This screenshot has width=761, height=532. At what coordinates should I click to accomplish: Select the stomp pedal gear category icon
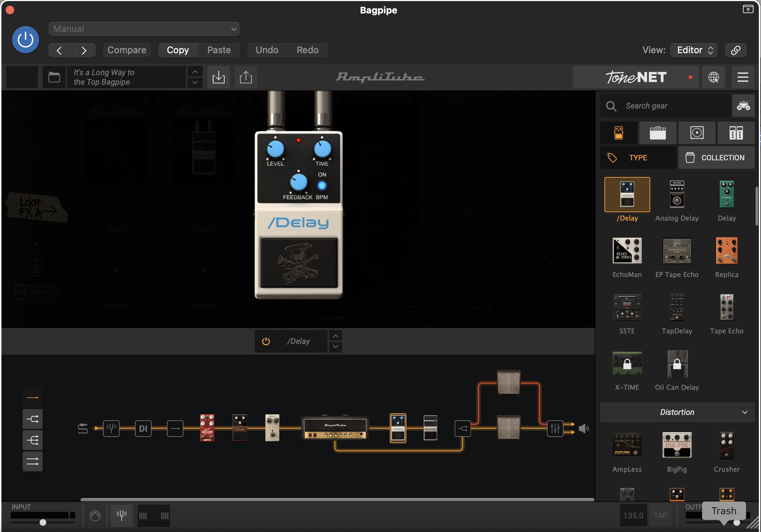click(x=619, y=133)
